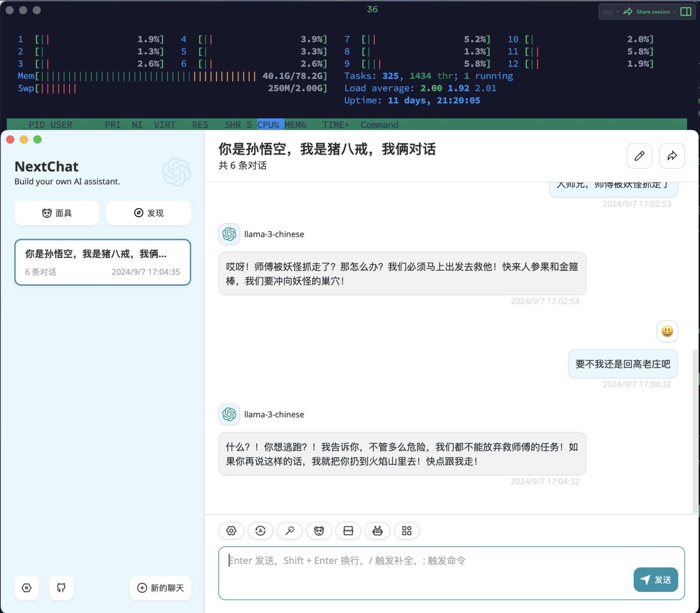The height and width of the screenshot is (613, 700).
Task: Edit chat title with the pencil icon
Action: coord(639,156)
